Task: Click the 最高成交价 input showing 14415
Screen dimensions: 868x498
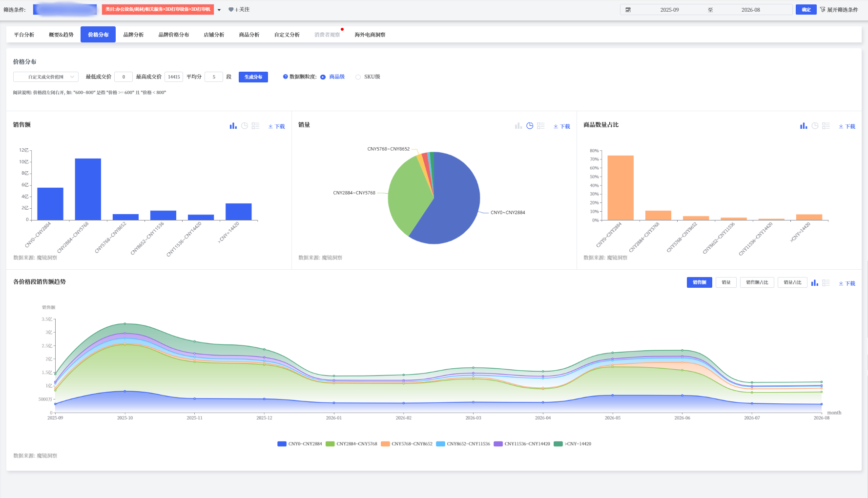Action: tap(174, 77)
